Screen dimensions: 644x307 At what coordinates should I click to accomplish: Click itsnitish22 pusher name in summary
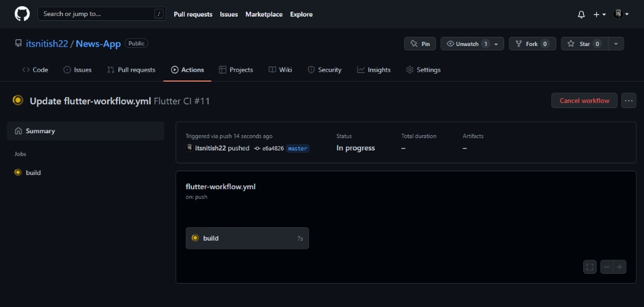210,149
